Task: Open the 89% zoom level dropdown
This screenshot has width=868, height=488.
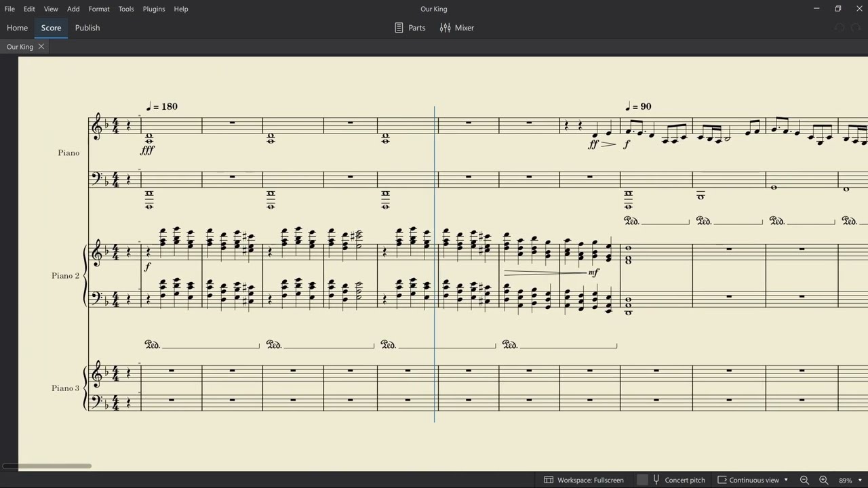Action: (850, 480)
